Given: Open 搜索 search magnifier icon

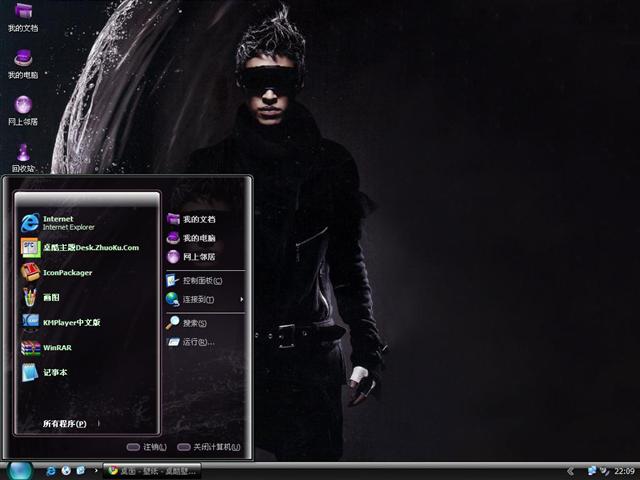Looking at the screenshot, I should [x=172, y=323].
